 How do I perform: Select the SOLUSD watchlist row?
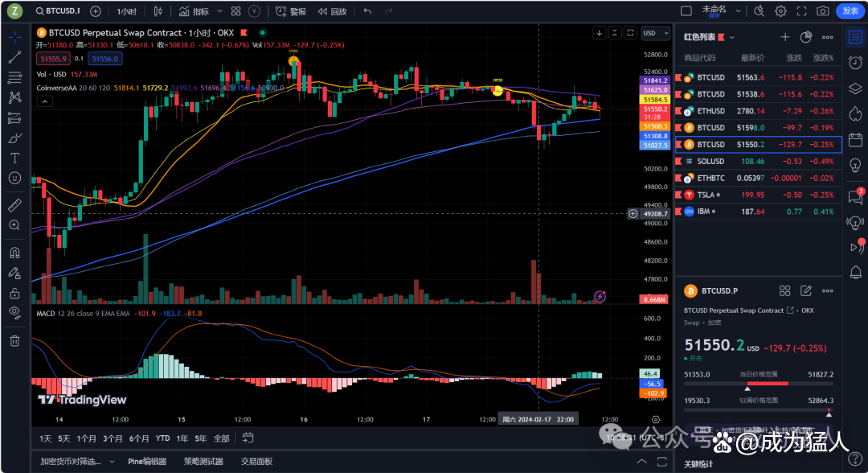coord(759,161)
